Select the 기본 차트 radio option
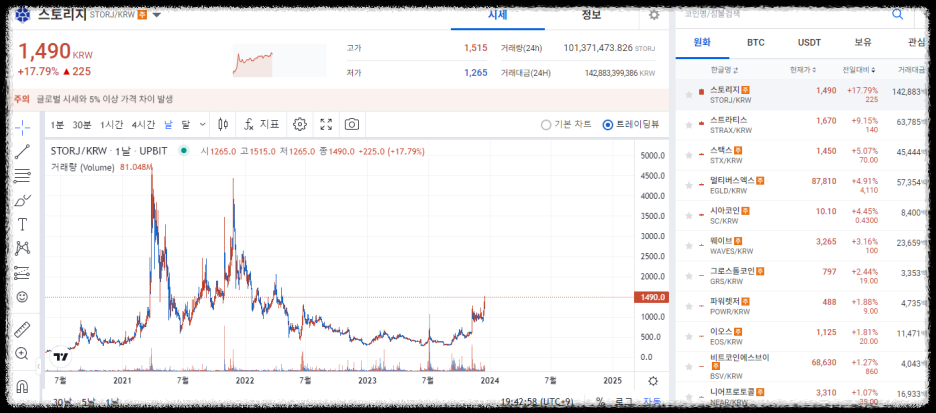Image resolution: width=936 pixels, height=413 pixels. pos(566,125)
